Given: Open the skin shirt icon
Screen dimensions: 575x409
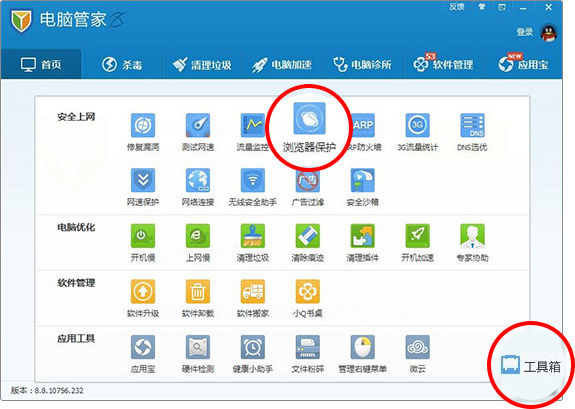Looking at the screenshot, I should pos(482,7).
